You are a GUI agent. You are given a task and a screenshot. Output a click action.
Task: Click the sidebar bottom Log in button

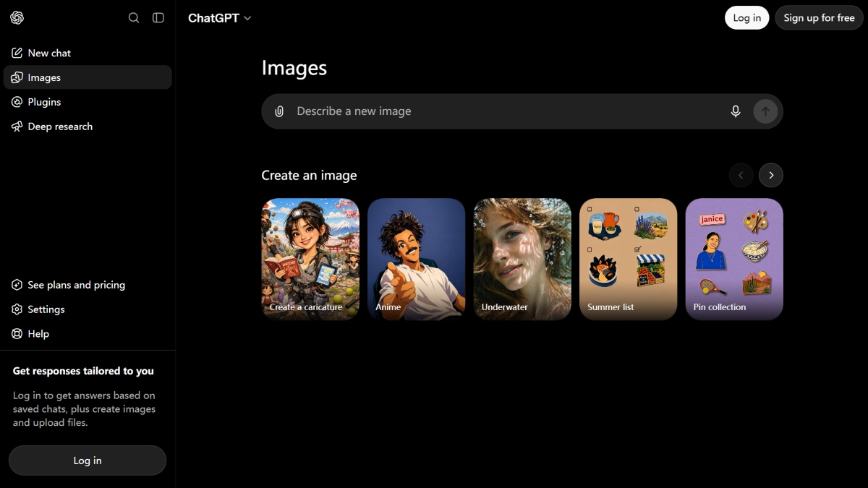88,461
